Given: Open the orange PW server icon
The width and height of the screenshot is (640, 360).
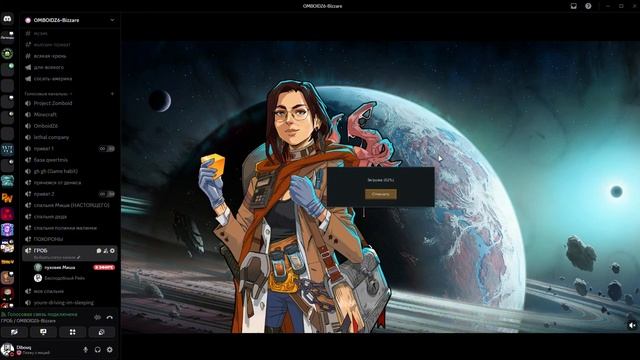Looking at the screenshot, I should 7,198.
